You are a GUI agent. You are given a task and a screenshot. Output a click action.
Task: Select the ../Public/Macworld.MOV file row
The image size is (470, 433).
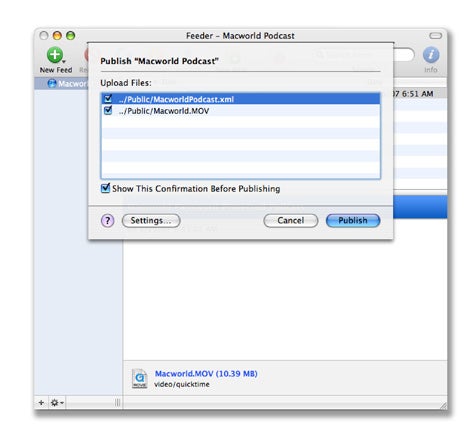(240, 111)
